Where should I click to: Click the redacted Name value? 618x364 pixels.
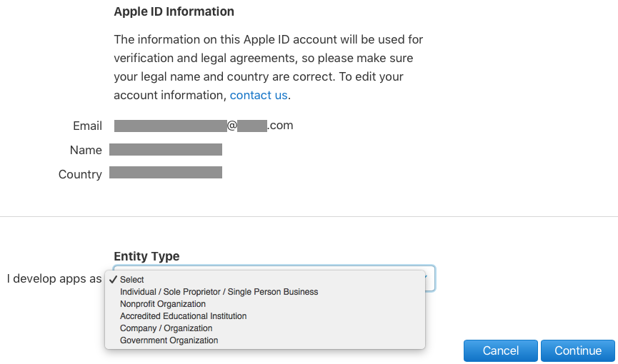point(165,150)
